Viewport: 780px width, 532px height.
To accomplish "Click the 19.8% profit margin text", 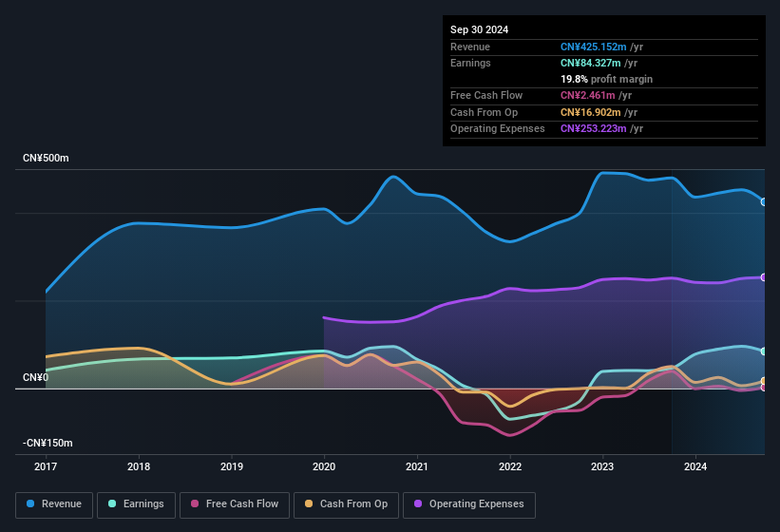I will [x=606, y=79].
